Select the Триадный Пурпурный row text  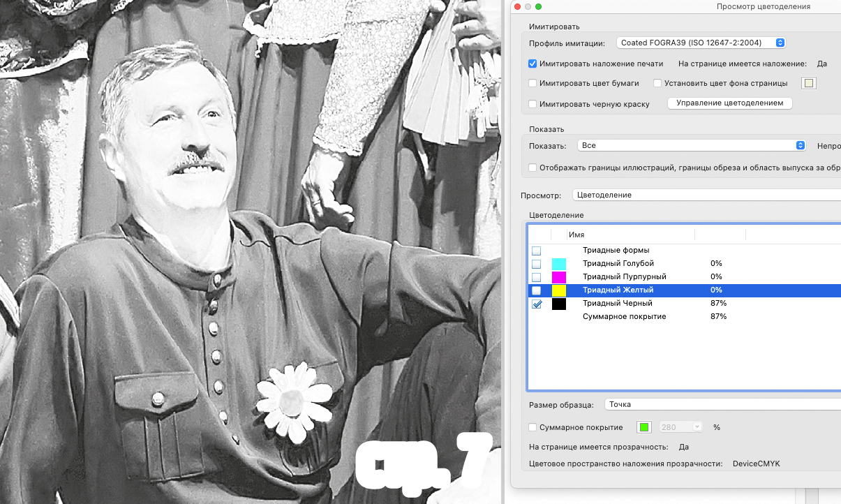[624, 276]
